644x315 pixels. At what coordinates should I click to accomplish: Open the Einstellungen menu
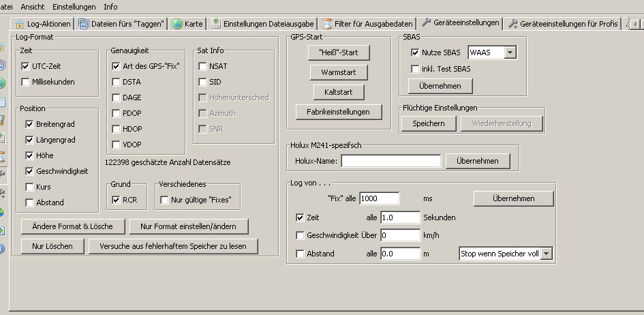[74, 6]
